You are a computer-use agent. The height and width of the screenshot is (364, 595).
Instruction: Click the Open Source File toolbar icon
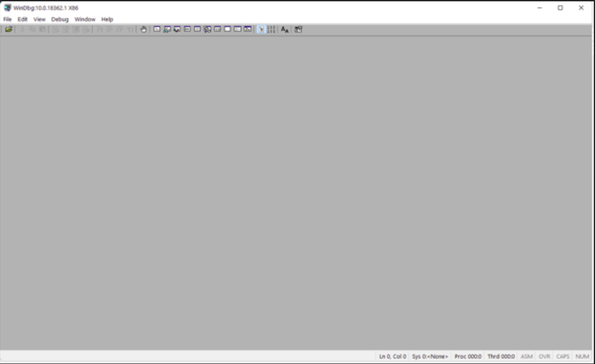coord(8,30)
